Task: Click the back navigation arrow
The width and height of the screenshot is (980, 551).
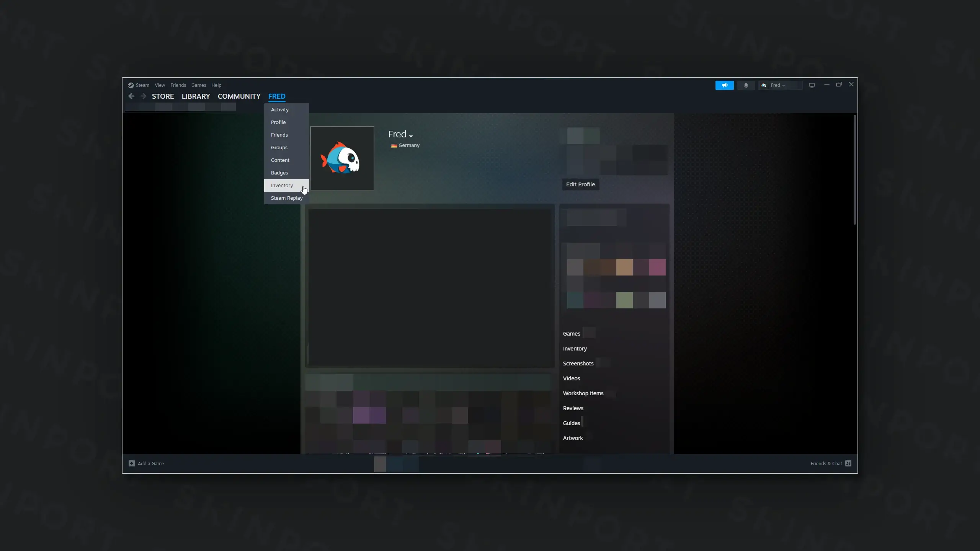Action: tap(131, 96)
